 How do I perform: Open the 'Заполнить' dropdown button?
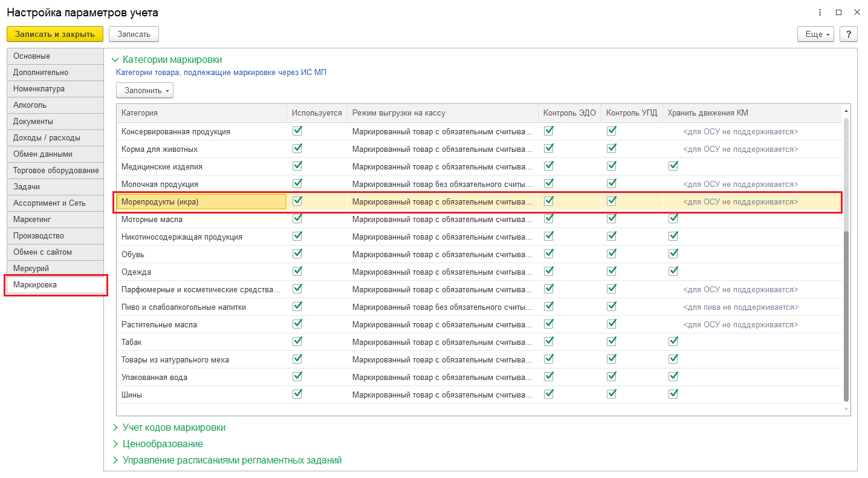pyautogui.click(x=144, y=91)
